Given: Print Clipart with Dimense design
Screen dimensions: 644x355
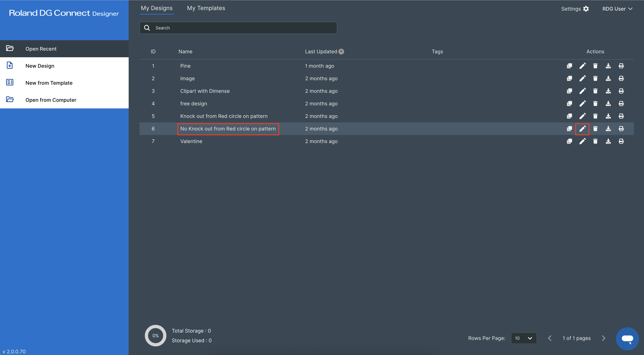Looking at the screenshot, I should [621, 91].
